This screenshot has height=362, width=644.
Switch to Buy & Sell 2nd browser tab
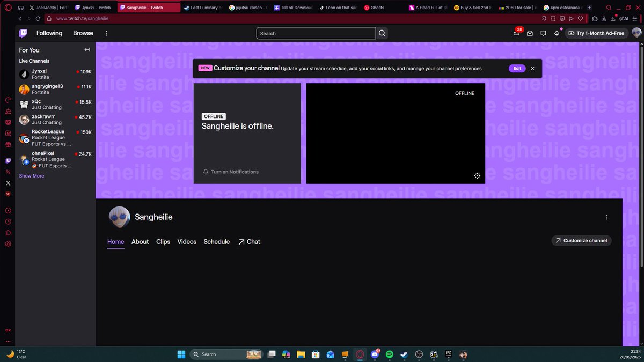point(472,8)
